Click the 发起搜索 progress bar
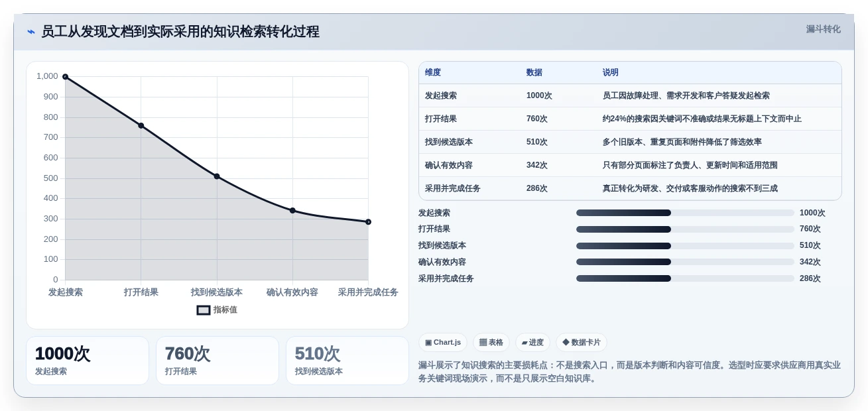The width and height of the screenshot is (868, 411). coord(685,213)
